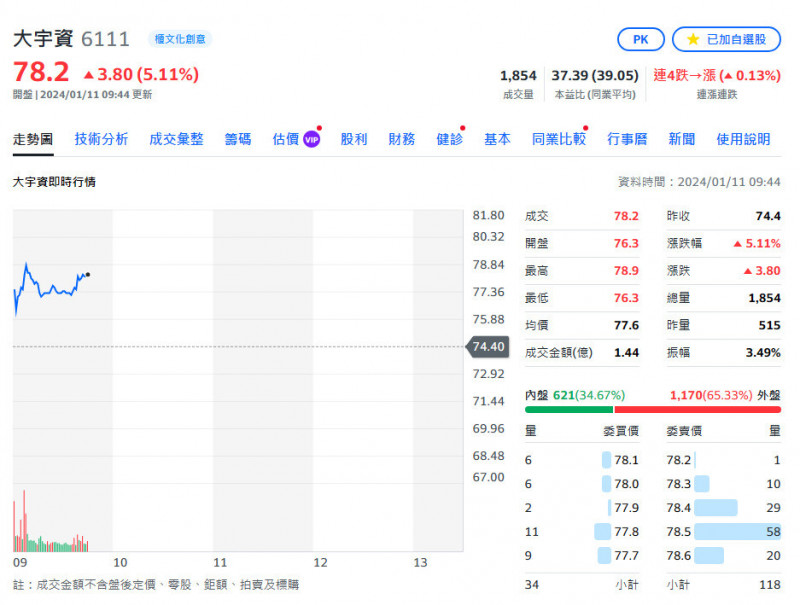Click the 已加自選股 watchlist button
This screenshot has height=605, width=800.
[726, 39]
